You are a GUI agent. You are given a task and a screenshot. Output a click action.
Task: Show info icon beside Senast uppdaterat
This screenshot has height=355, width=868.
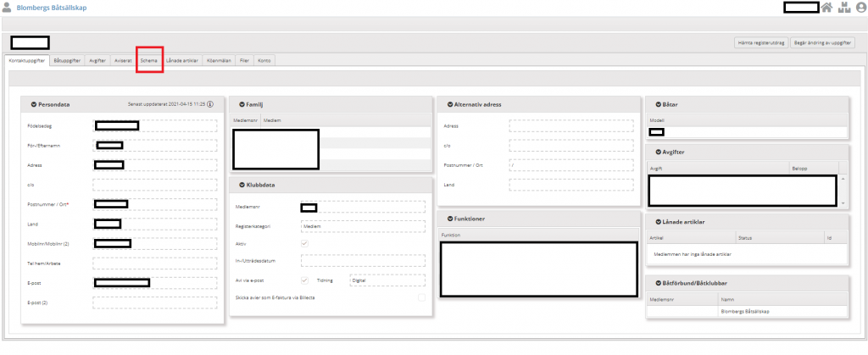point(210,104)
